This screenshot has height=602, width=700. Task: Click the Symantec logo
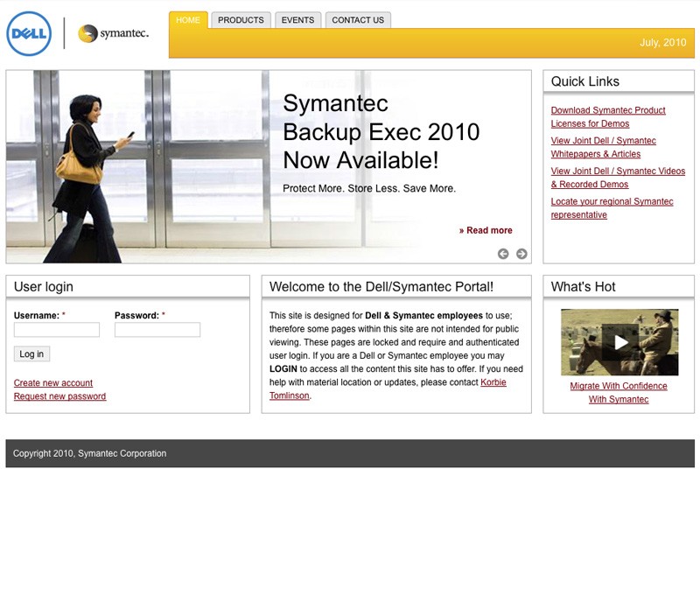(114, 33)
